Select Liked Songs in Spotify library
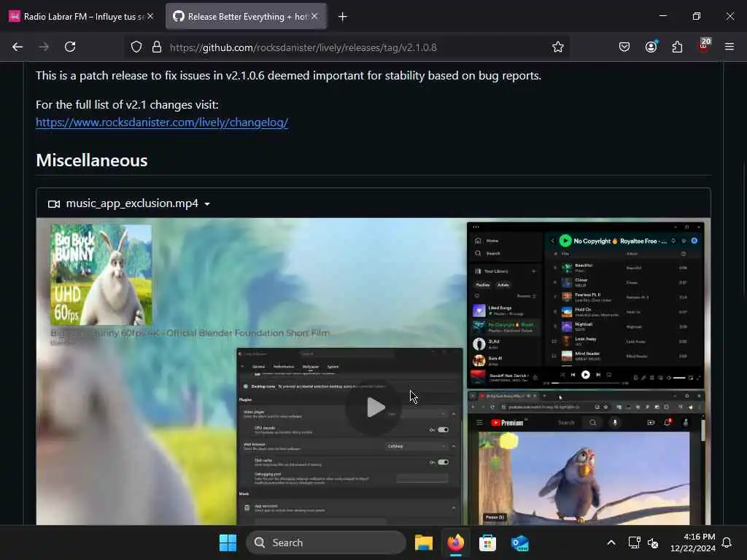 click(506, 311)
